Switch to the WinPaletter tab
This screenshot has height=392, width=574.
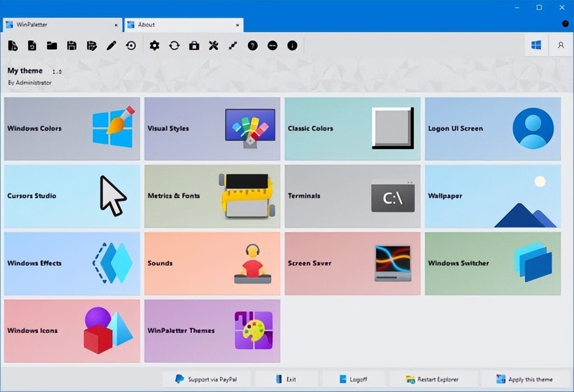click(x=62, y=24)
